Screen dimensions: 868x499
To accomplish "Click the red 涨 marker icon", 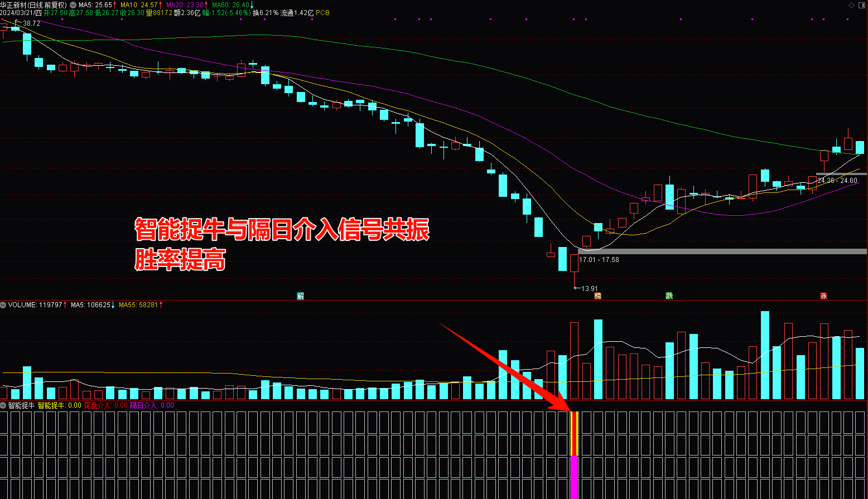I will [x=824, y=296].
